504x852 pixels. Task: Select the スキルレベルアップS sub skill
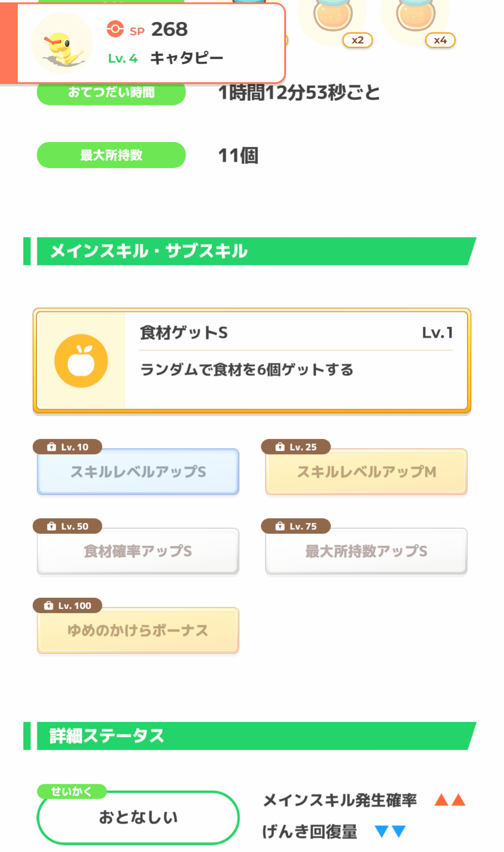coord(138,472)
